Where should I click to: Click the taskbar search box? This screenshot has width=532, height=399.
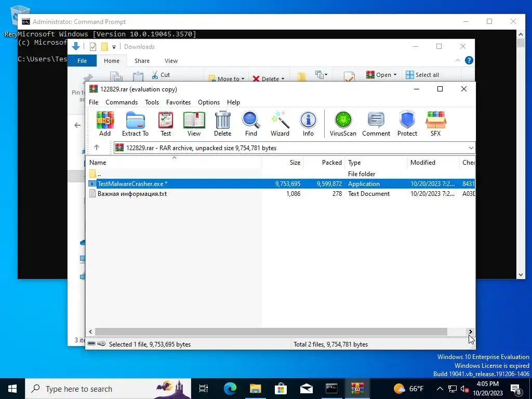(108, 389)
